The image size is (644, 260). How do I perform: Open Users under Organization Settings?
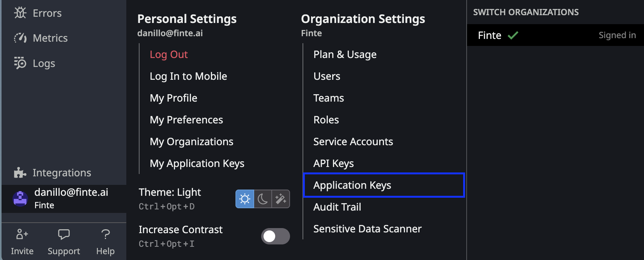(x=327, y=76)
